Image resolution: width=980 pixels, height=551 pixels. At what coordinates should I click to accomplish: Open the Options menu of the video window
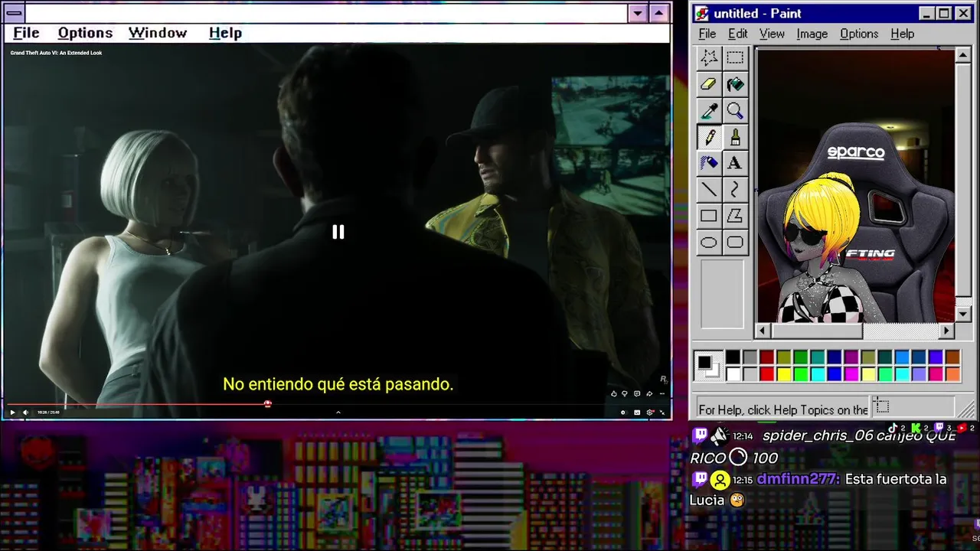[x=85, y=33]
